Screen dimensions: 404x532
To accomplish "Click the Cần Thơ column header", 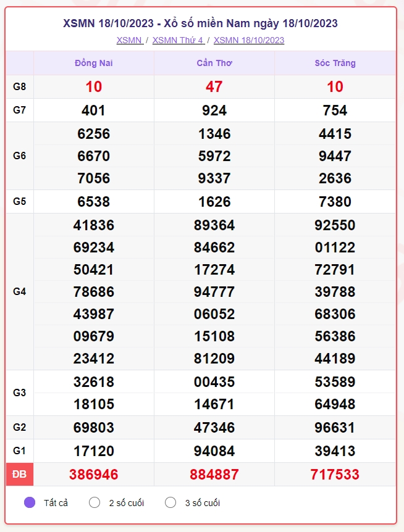I will pos(214,63).
